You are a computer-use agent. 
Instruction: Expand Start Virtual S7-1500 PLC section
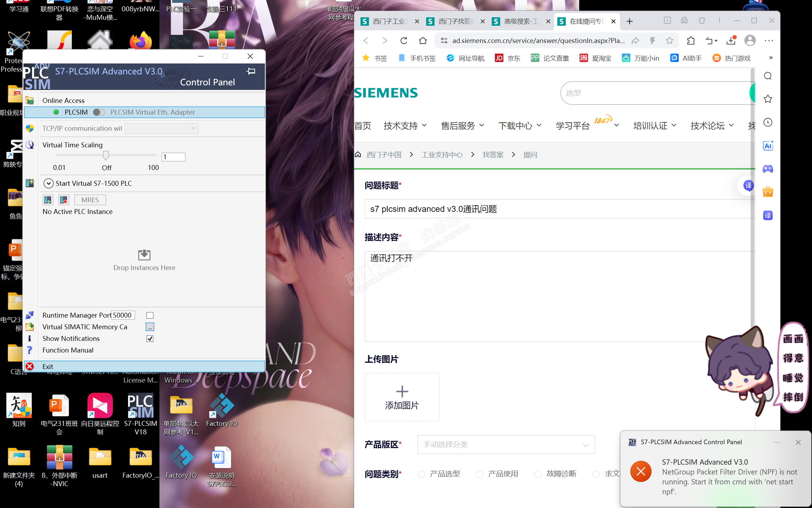tap(48, 183)
